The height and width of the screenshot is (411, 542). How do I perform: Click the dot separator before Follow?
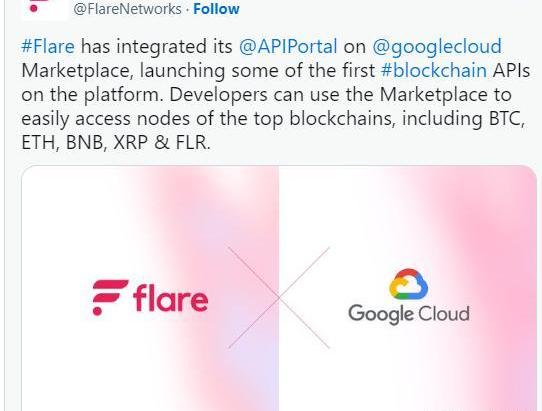coord(187,10)
